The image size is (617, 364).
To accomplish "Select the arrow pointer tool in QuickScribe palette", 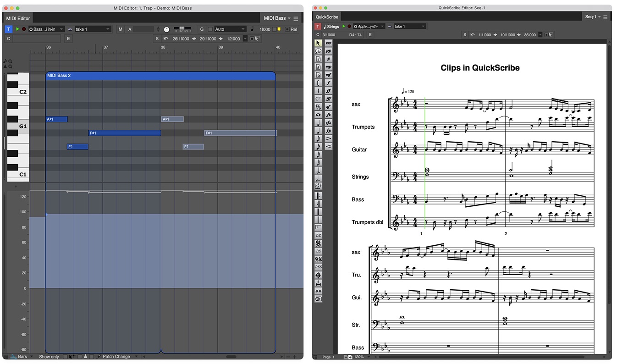I will click(x=318, y=43).
